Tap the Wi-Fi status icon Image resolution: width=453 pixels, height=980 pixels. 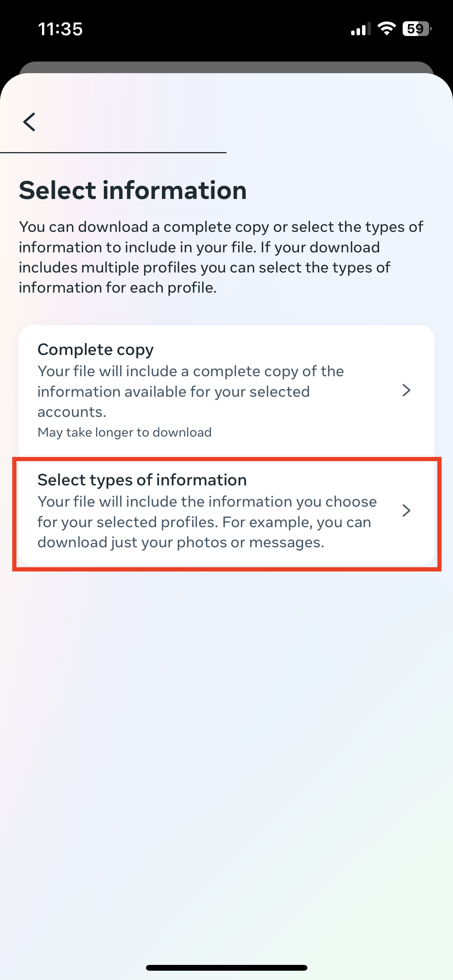click(386, 29)
